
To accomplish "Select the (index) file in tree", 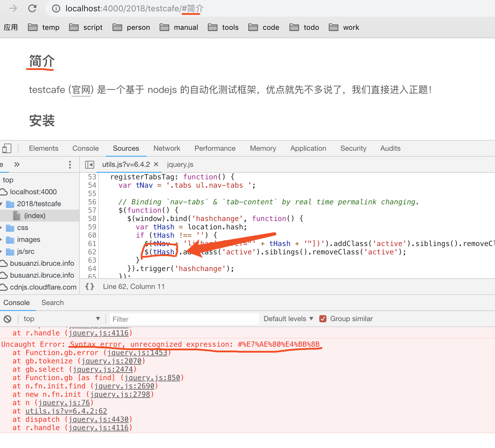I will coord(35,216).
